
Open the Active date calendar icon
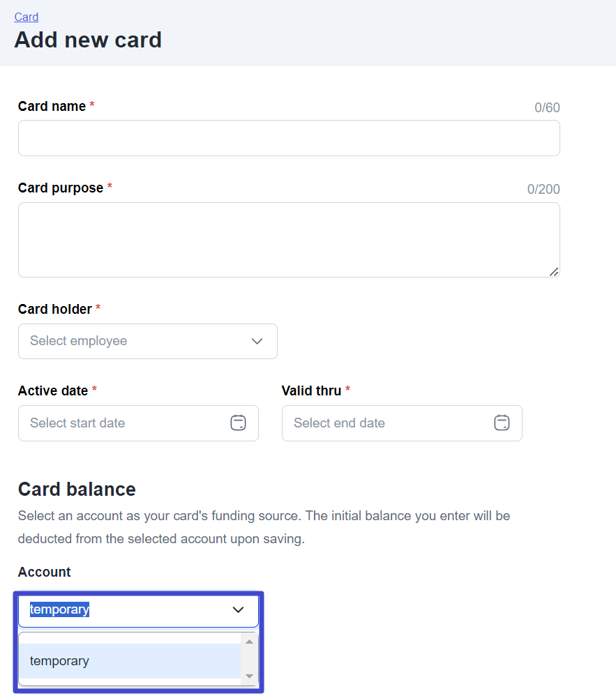pyautogui.click(x=238, y=423)
